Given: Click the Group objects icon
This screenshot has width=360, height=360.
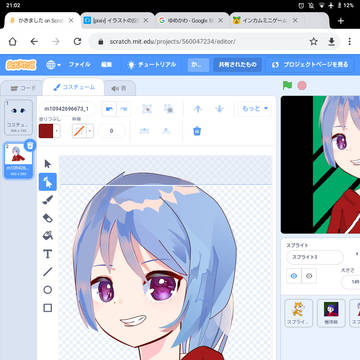Looking at the screenshot, I should [x=147, y=109].
